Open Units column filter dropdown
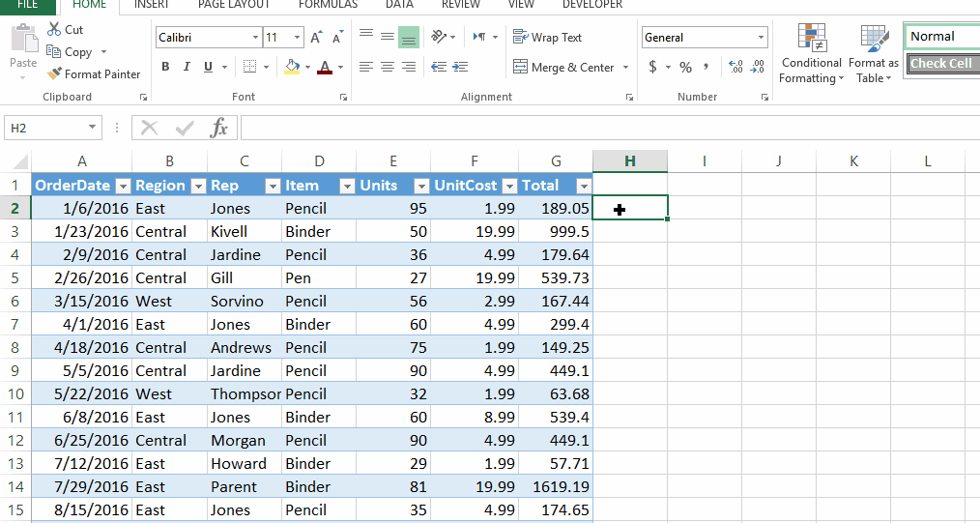The image size is (980, 523). pos(422,186)
